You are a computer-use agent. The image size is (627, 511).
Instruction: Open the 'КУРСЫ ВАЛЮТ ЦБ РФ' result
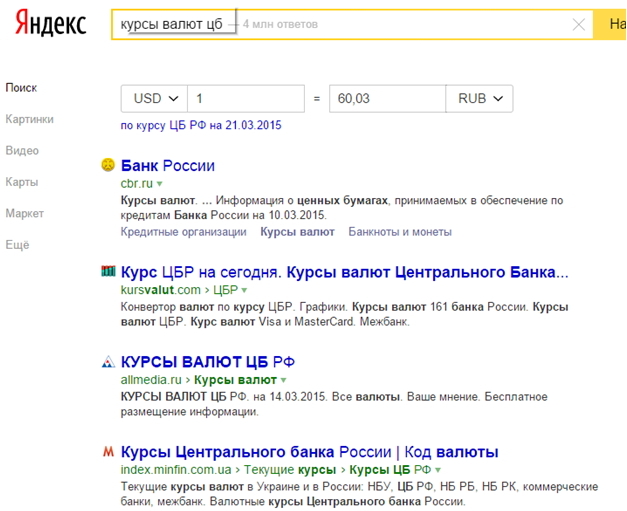(x=208, y=362)
